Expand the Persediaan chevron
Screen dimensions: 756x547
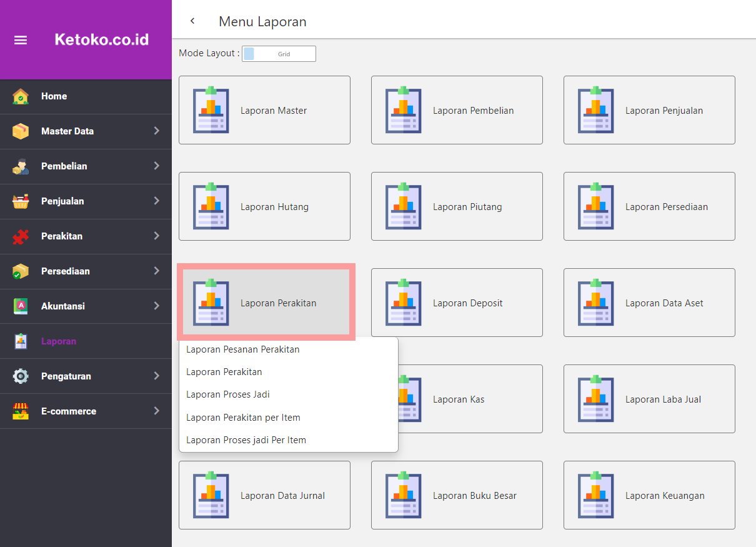(156, 271)
